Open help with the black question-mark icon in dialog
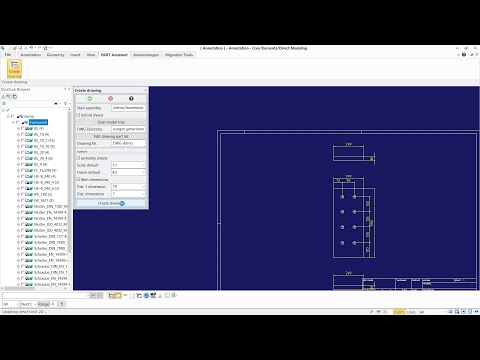Viewport: 480px width, 360px height. point(131,98)
